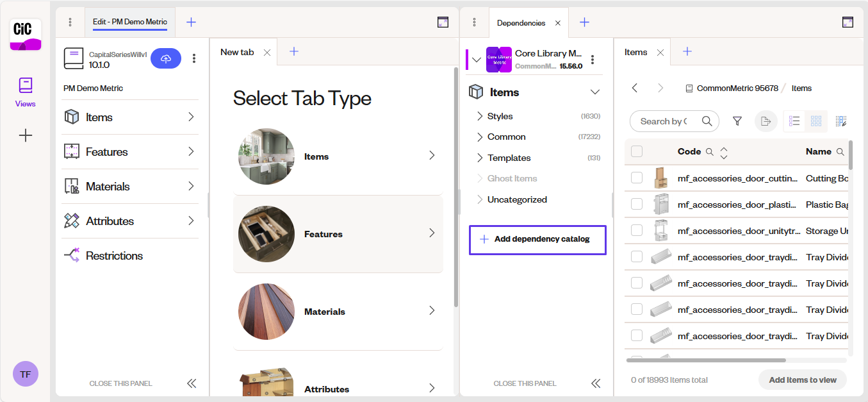Viewport: 868px width, 402px height.
Task: Open the Core Library kebab menu
Action: click(593, 60)
